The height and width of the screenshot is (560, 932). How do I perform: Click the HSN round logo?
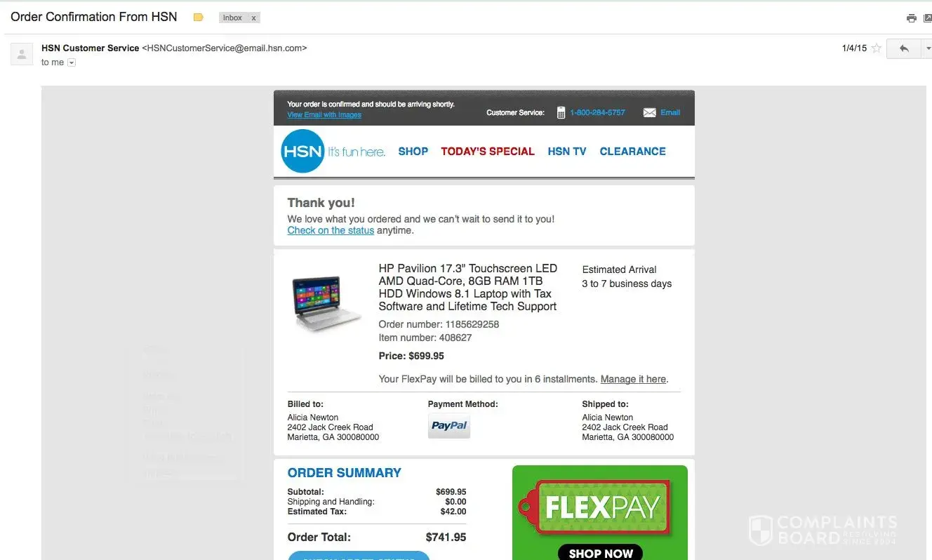click(302, 152)
